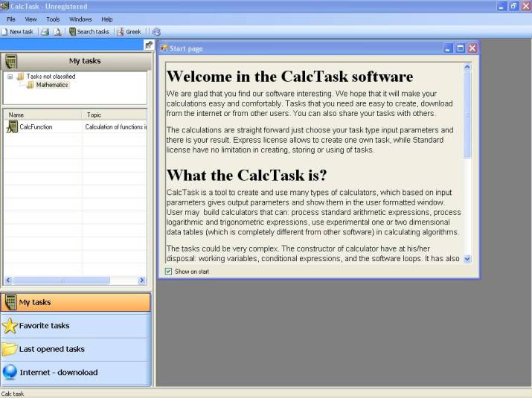The height and width of the screenshot is (398, 532).
Task: Uncheck the Show on start checkbox
Action: 168,271
